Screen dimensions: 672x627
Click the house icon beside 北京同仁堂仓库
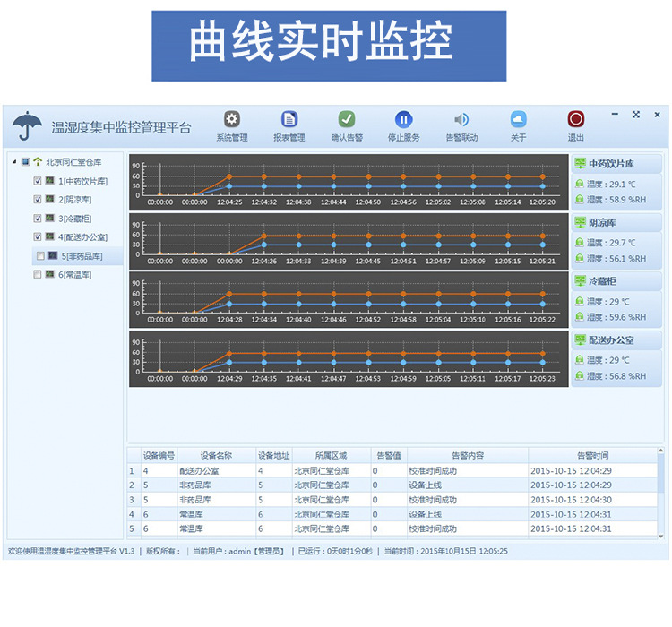point(39,161)
